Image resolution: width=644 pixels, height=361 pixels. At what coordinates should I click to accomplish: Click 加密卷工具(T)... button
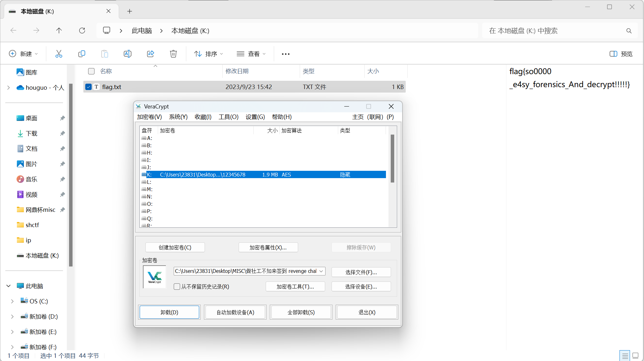tap(295, 287)
